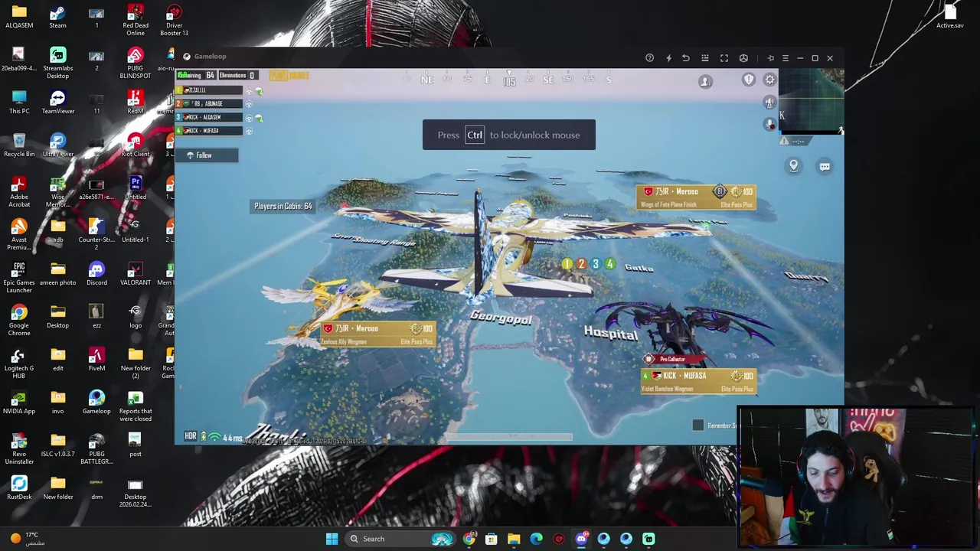The image size is (980, 551).
Task: Click the in-game report shield icon
Action: [x=749, y=80]
